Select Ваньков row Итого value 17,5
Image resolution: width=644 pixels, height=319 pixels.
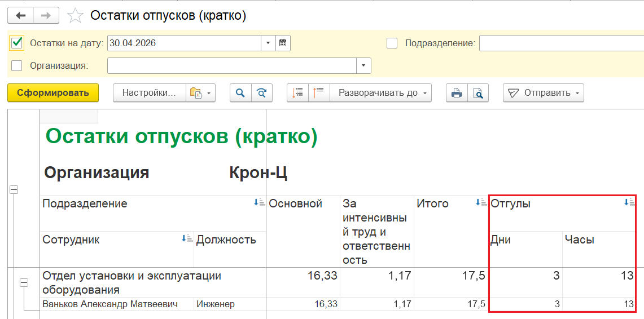pyautogui.click(x=451, y=304)
